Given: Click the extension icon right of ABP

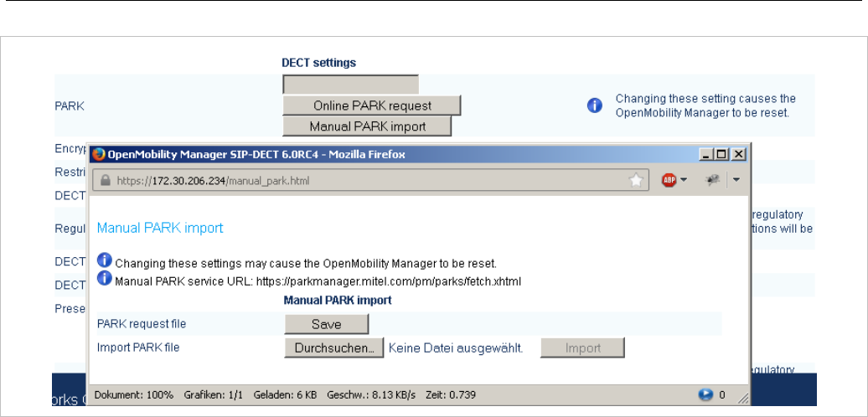Looking at the screenshot, I should [x=712, y=179].
